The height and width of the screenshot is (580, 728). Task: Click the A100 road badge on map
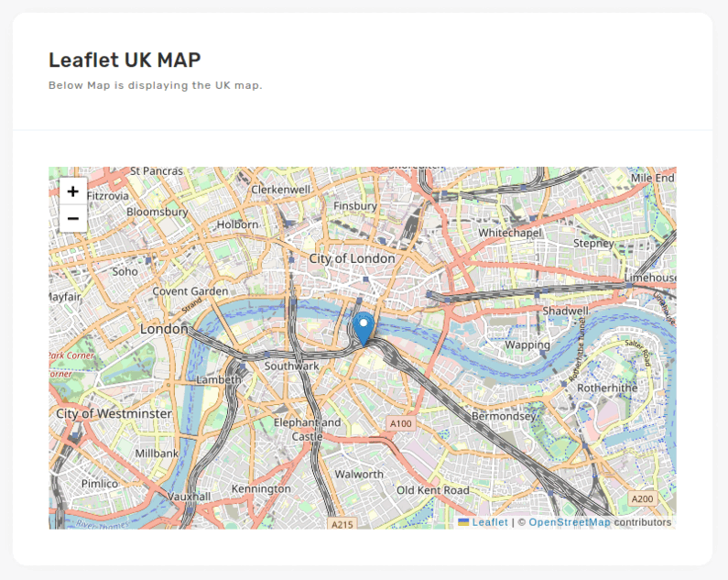click(x=401, y=423)
